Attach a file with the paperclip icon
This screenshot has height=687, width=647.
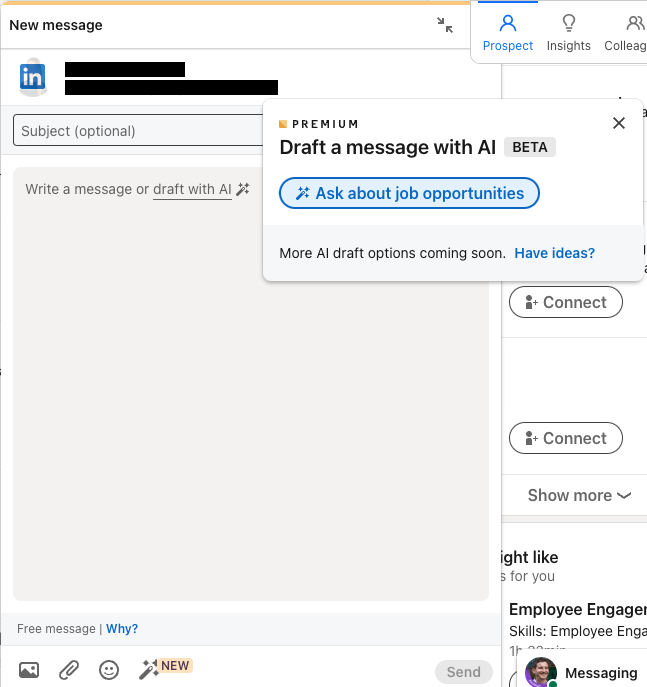[69, 669]
